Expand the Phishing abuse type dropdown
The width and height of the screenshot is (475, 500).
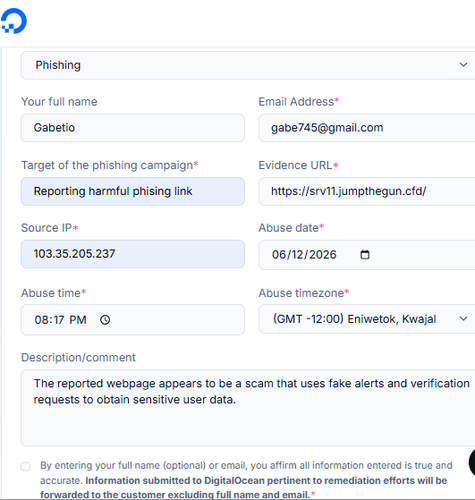click(248, 65)
